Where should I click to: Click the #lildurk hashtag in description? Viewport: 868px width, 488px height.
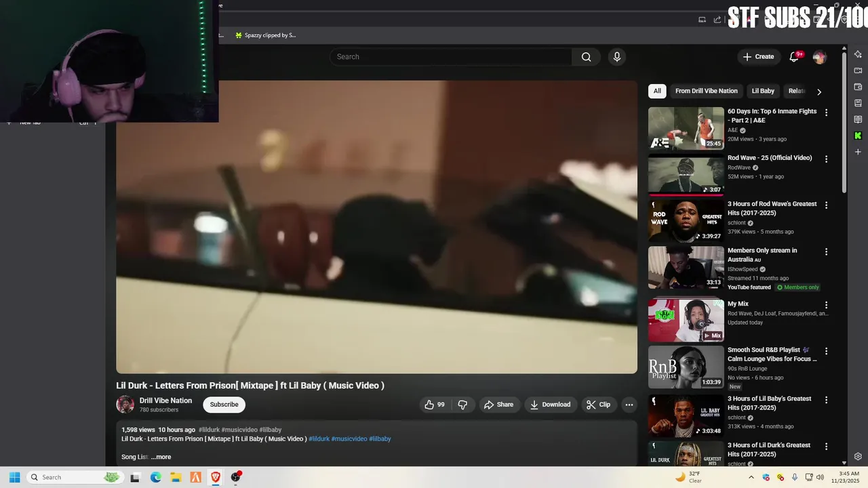coord(319,439)
